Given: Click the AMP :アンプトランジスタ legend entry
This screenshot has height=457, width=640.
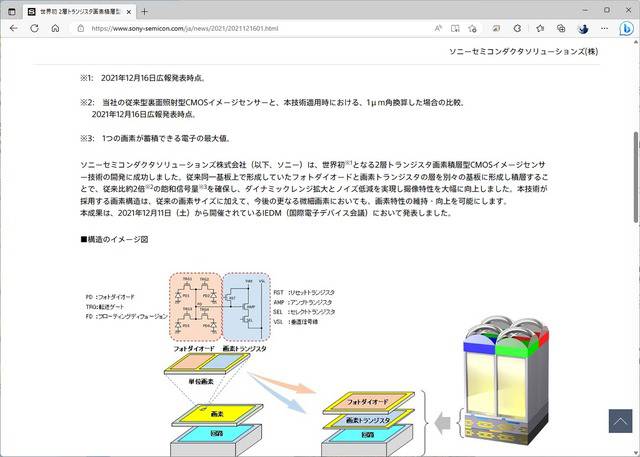Looking at the screenshot, I should [x=302, y=302].
